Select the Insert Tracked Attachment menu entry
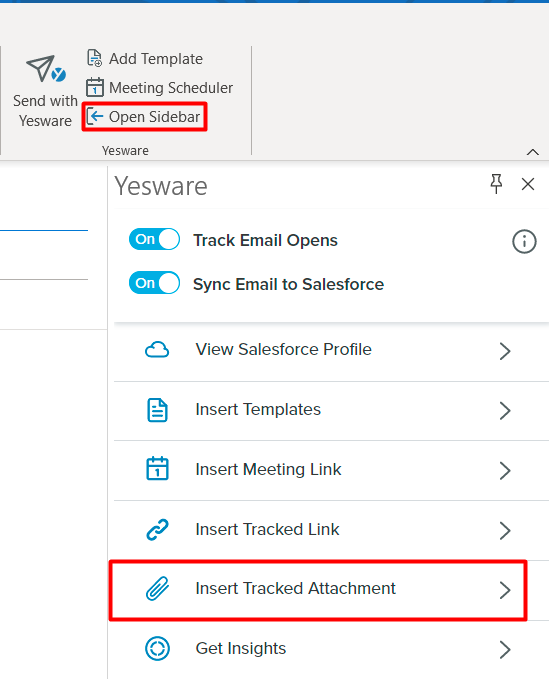 [318, 590]
